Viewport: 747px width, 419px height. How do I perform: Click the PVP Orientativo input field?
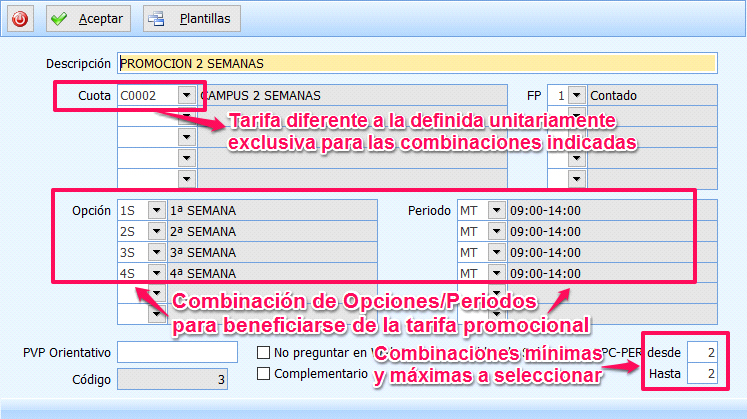click(172, 353)
